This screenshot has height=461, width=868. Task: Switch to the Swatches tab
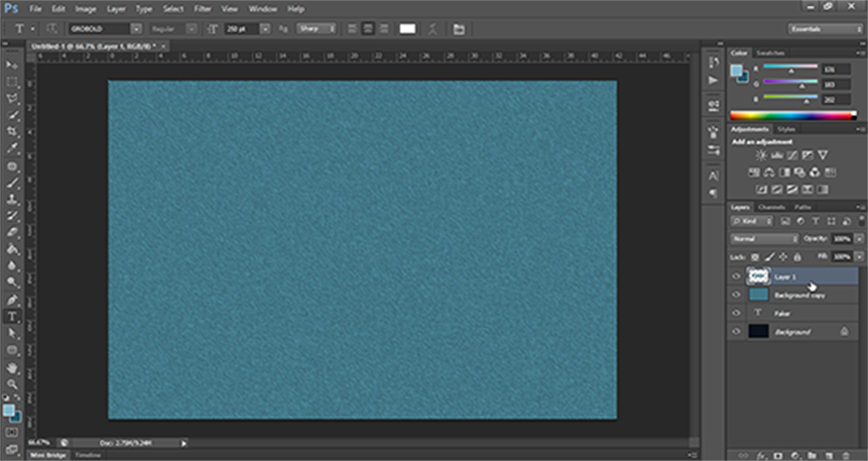(x=771, y=53)
